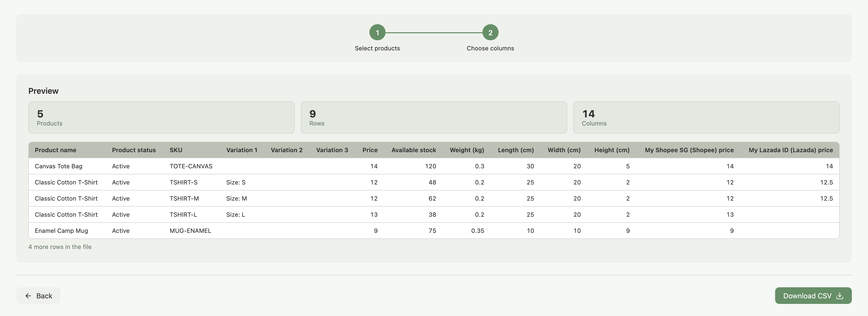Image resolution: width=868 pixels, height=316 pixels.
Task: Click the Length (cm) column header
Action: pos(516,150)
